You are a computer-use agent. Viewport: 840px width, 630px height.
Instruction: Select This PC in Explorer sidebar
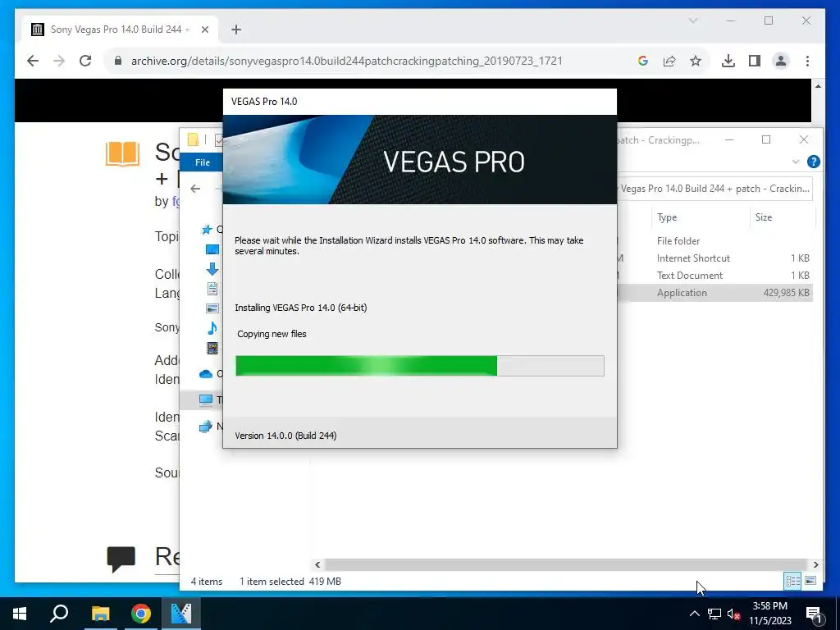pos(206,399)
